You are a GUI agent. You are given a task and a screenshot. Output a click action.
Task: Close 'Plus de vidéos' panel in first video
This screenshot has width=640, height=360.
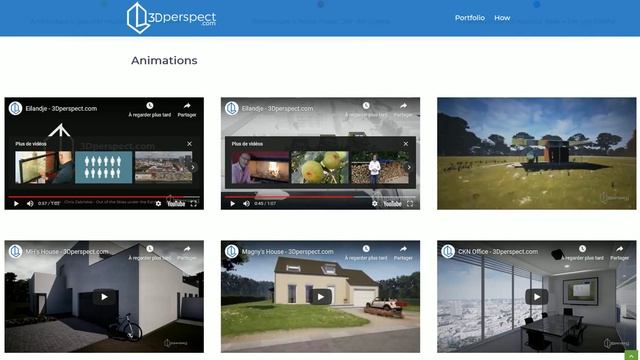point(189,144)
